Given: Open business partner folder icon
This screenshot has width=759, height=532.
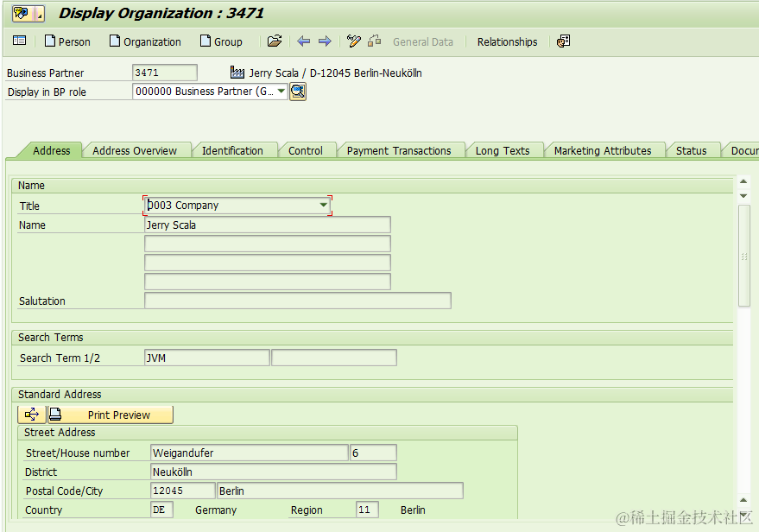Looking at the screenshot, I should pyautogui.click(x=275, y=41).
